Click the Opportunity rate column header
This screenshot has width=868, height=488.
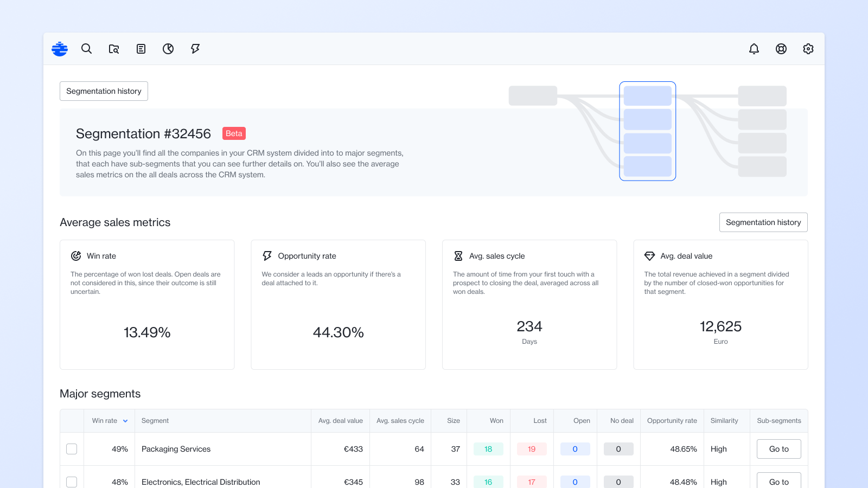pyautogui.click(x=672, y=421)
